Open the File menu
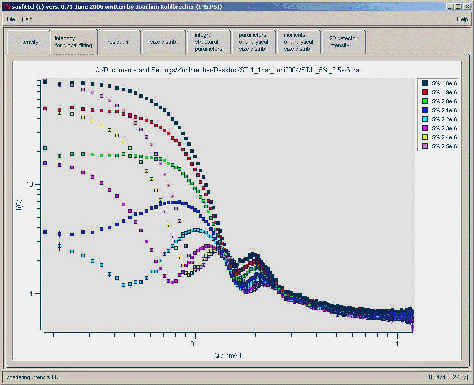The image size is (474, 385). [x=11, y=19]
